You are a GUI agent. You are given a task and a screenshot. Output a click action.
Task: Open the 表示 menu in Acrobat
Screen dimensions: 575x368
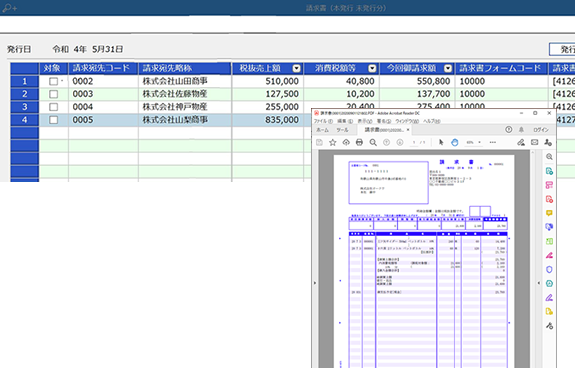click(365, 121)
